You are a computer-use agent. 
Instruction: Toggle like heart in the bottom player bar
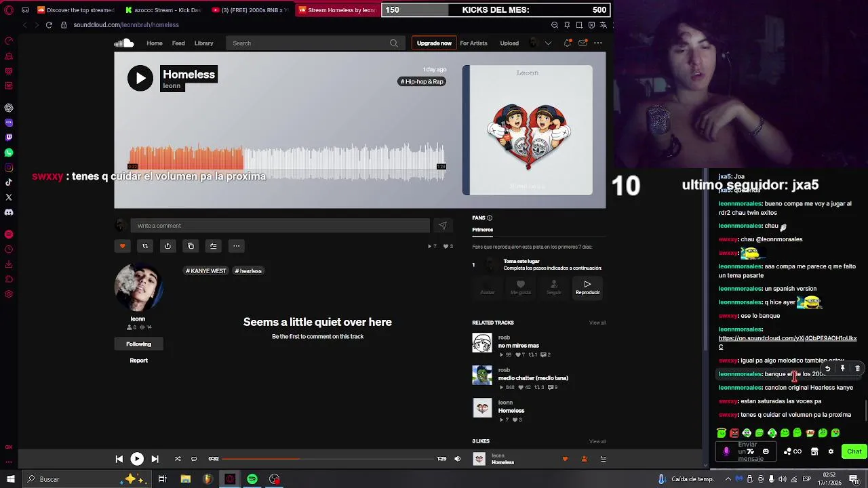(565, 459)
